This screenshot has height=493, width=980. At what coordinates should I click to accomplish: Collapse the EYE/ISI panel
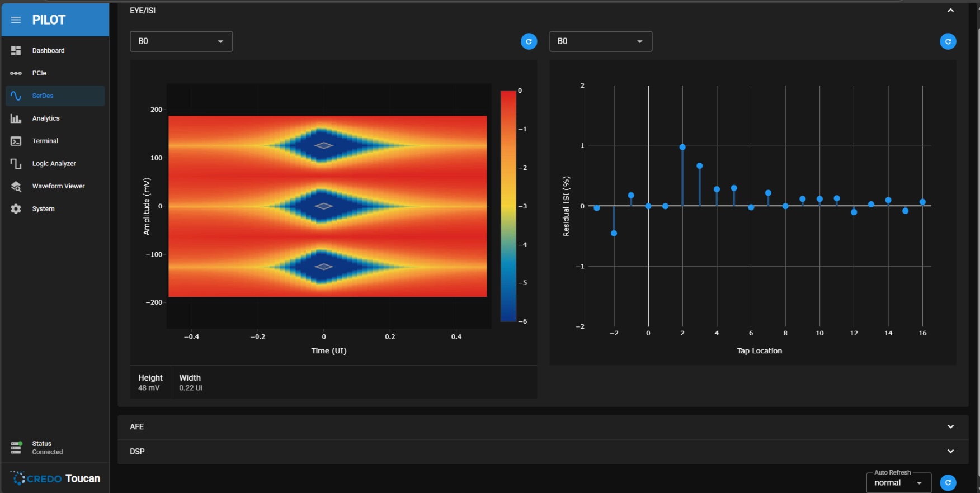[950, 11]
